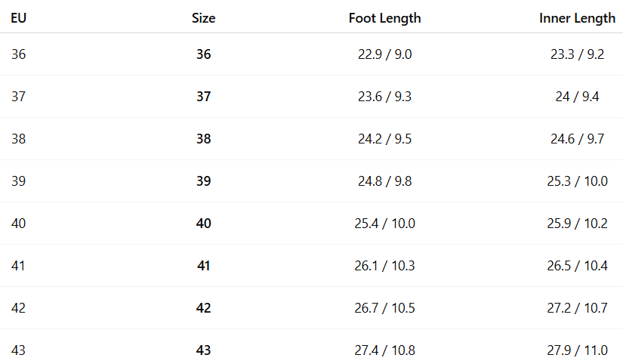
Task: Click foot length 22.9 / 9.0
Action: pos(384,54)
